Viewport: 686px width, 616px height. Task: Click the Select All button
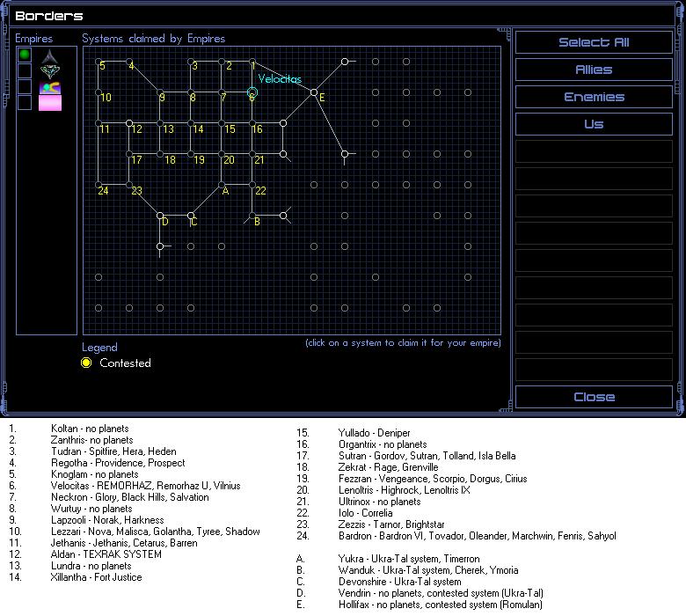[x=593, y=42]
